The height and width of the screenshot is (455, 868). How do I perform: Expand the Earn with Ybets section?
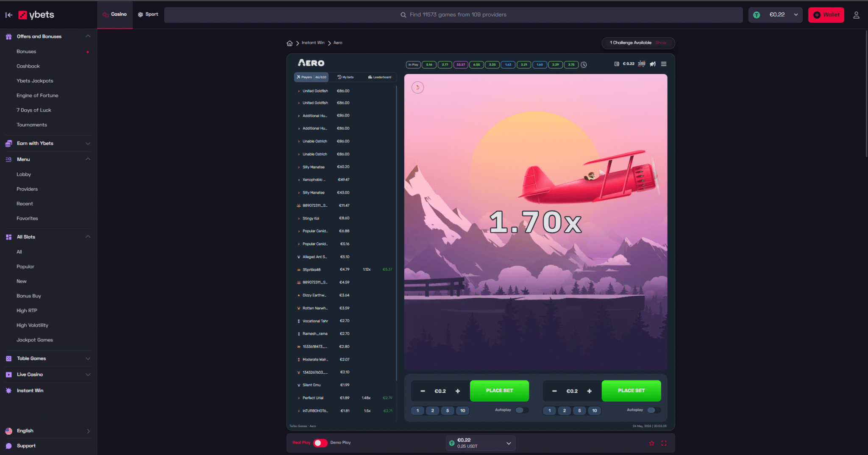click(x=88, y=144)
